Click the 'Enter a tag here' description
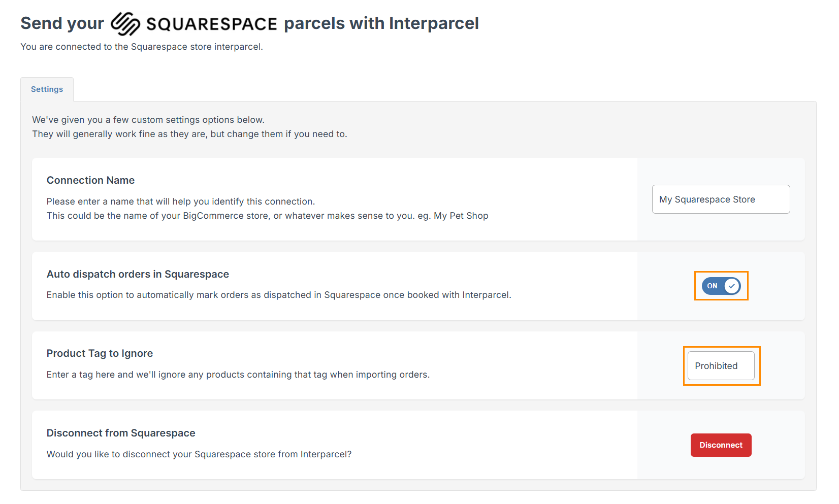The width and height of the screenshot is (839, 504). pyautogui.click(x=238, y=375)
